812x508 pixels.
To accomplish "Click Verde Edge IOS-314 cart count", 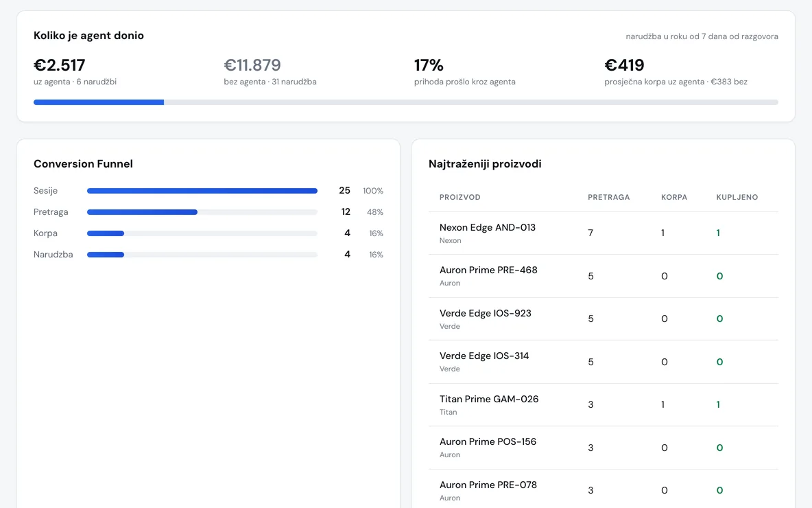I will (x=665, y=362).
